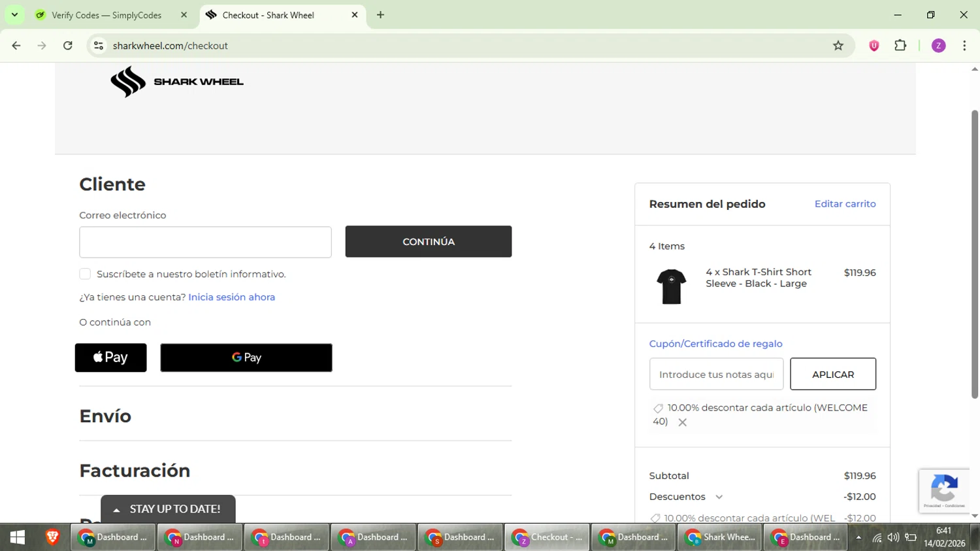Image resolution: width=980 pixels, height=551 pixels.
Task: Open the Chrome three-dot menu
Action: [x=964, y=46]
